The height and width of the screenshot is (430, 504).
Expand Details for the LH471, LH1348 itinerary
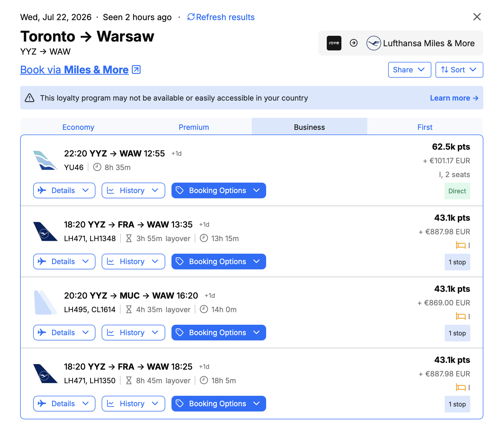click(64, 262)
